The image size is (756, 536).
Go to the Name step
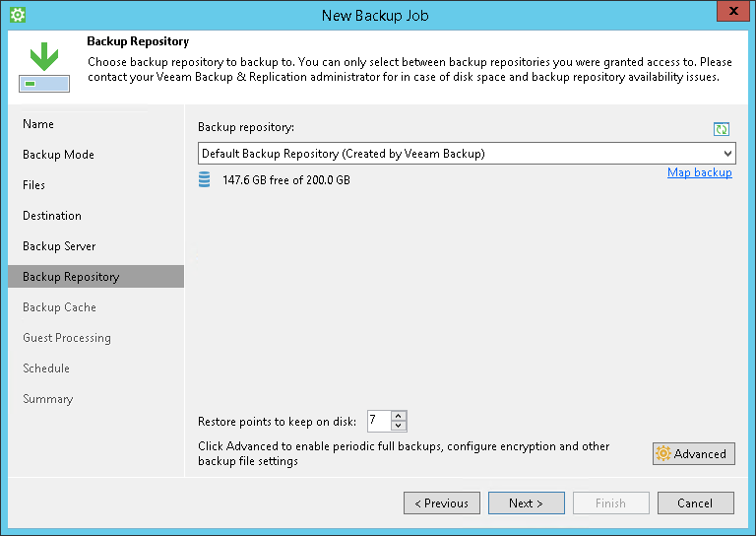coord(38,124)
